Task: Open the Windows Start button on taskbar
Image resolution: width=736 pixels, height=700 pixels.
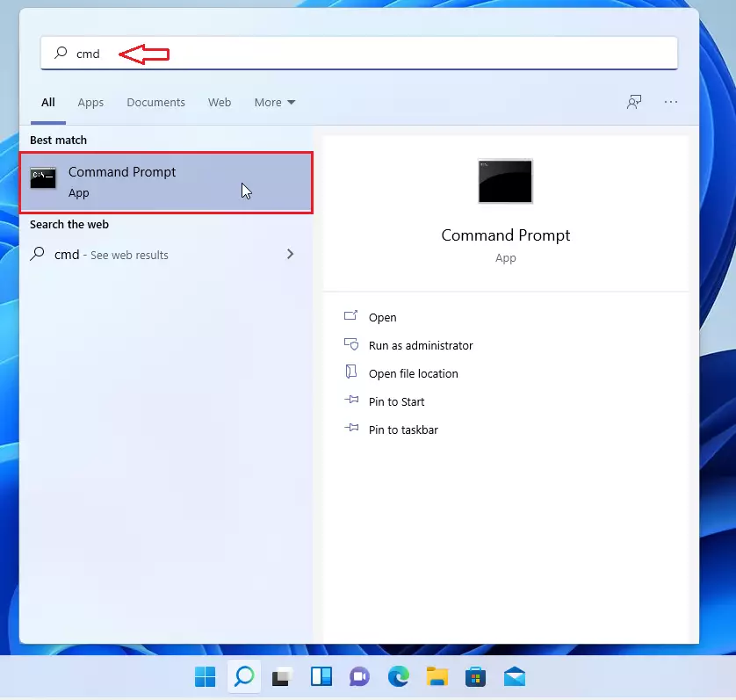Action: click(x=206, y=677)
